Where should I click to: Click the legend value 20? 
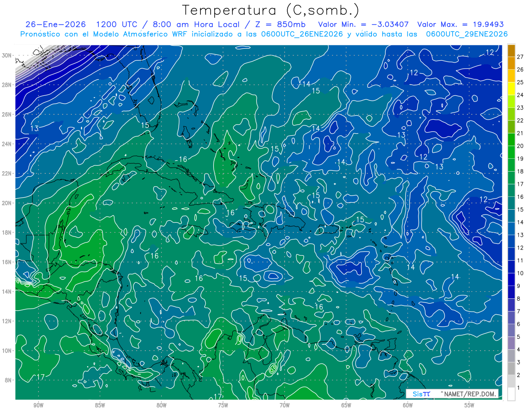tap(520, 146)
